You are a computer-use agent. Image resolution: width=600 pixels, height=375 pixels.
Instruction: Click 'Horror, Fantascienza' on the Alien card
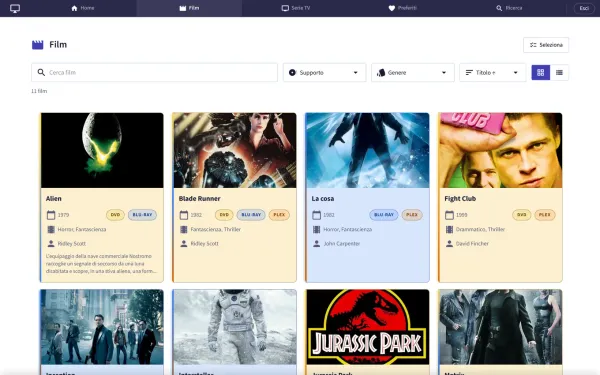tap(82, 229)
